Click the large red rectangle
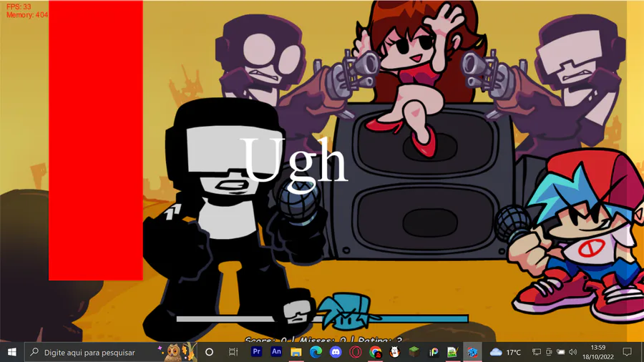Viewport: 644px width, 362px height. click(x=96, y=140)
